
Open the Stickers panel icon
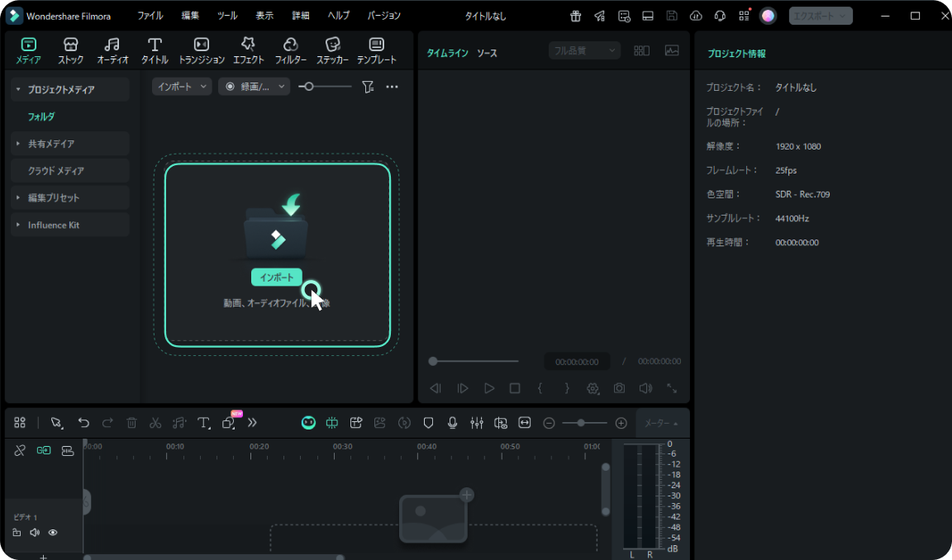(332, 50)
